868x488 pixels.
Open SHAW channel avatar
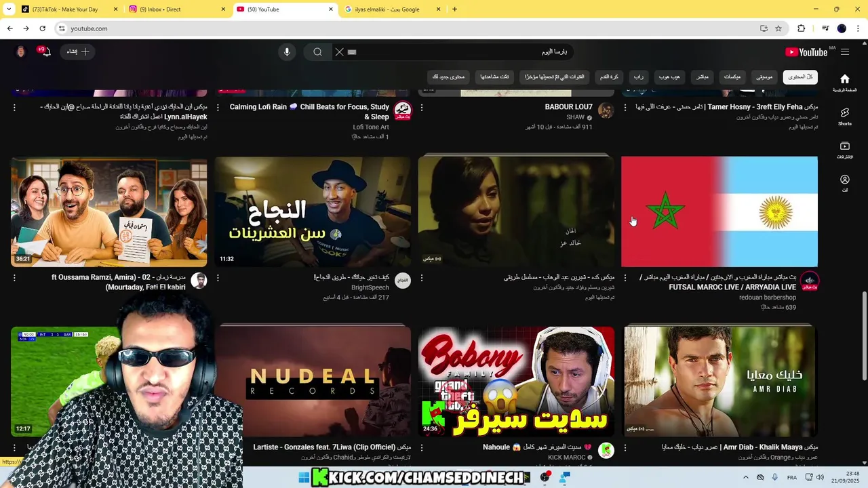point(606,110)
